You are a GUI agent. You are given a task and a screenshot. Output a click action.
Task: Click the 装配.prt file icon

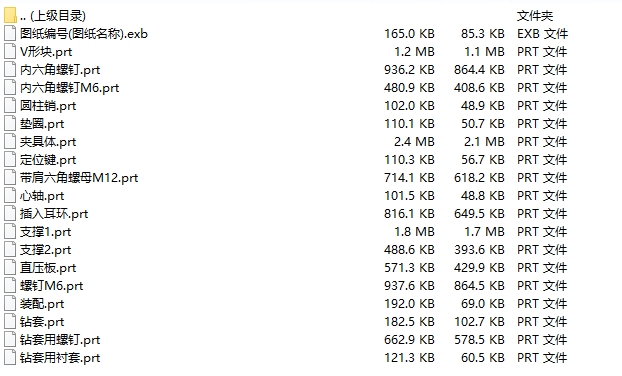click(x=10, y=304)
